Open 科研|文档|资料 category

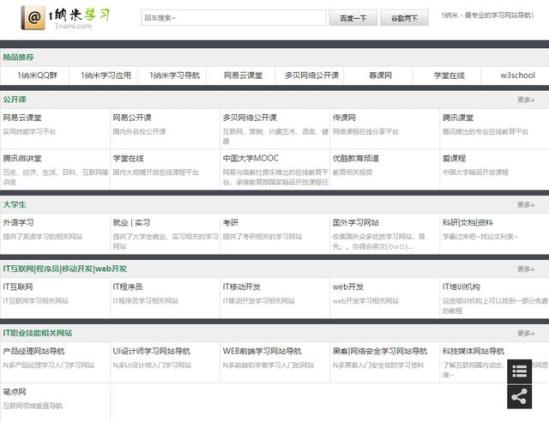[x=468, y=222]
